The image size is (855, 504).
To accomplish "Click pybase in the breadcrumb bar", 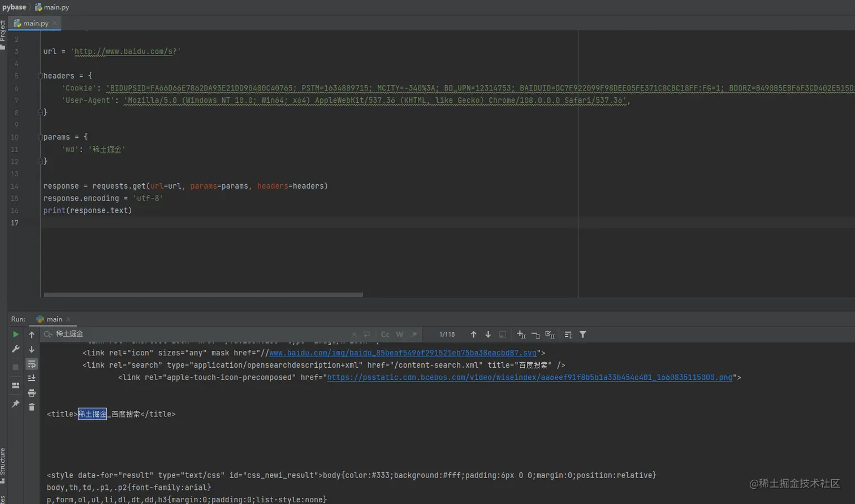I will pyautogui.click(x=14, y=7).
